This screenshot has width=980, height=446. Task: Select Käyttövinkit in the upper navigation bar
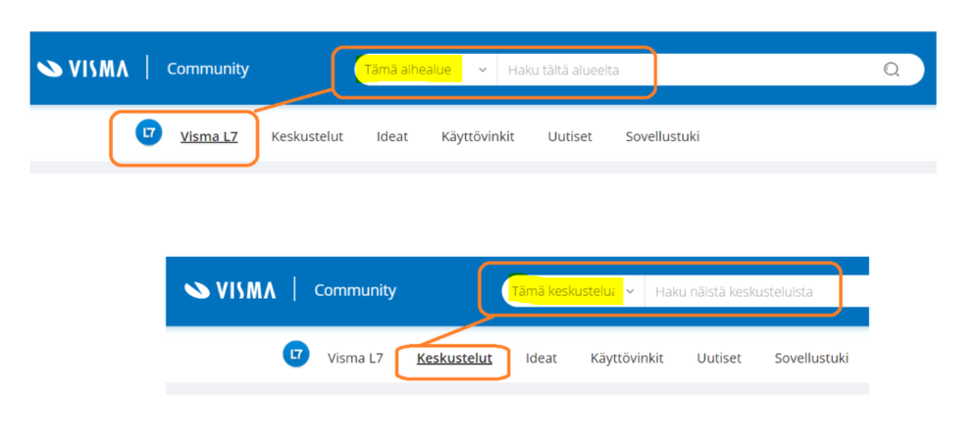[x=478, y=137]
